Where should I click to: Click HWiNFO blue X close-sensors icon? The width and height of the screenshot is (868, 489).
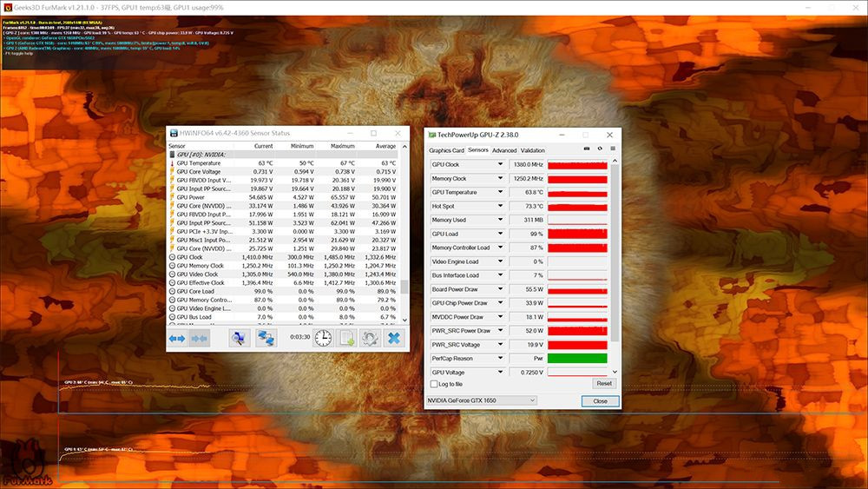[394, 338]
